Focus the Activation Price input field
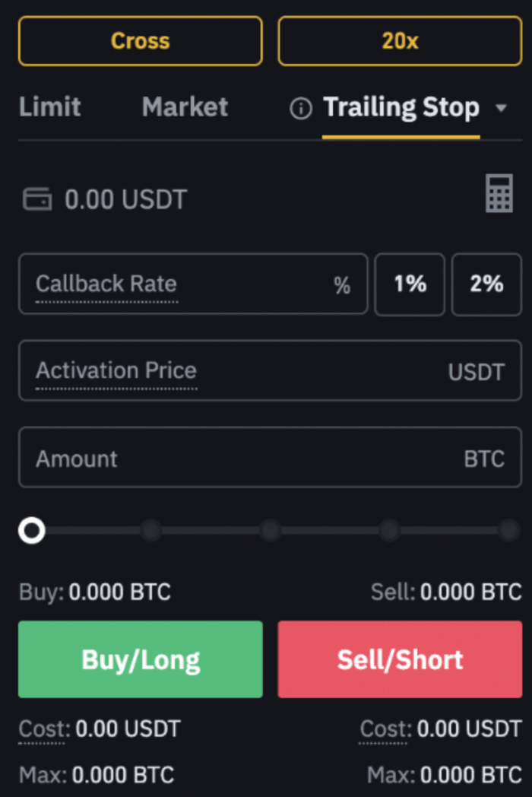 click(270, 370)
